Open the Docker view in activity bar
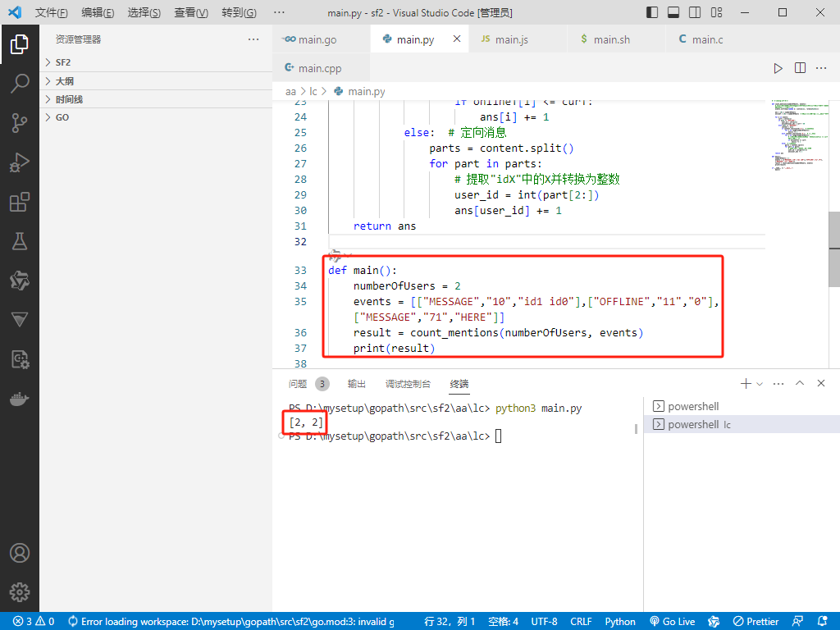 click(20, 399)
